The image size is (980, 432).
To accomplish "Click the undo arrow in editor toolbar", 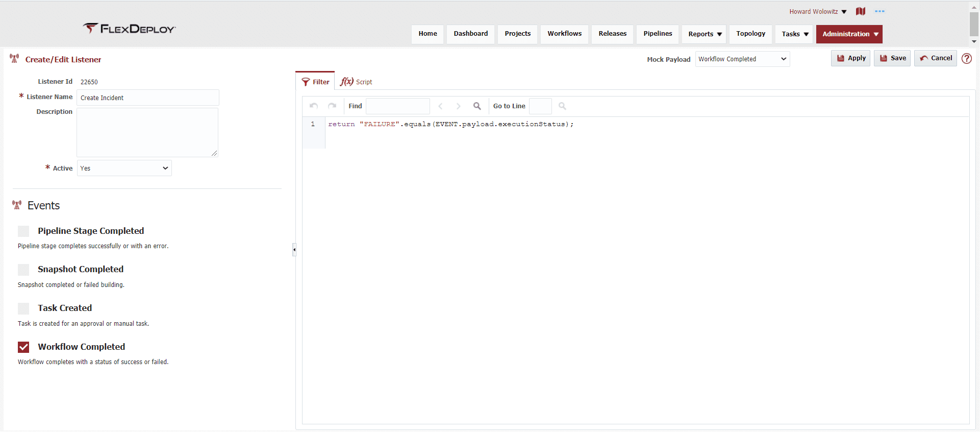I will (x=314, y=106).
